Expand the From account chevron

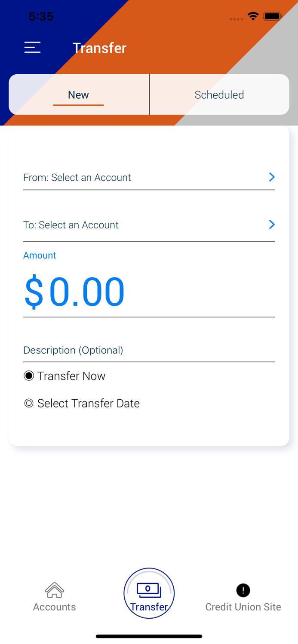pos(272,177)
